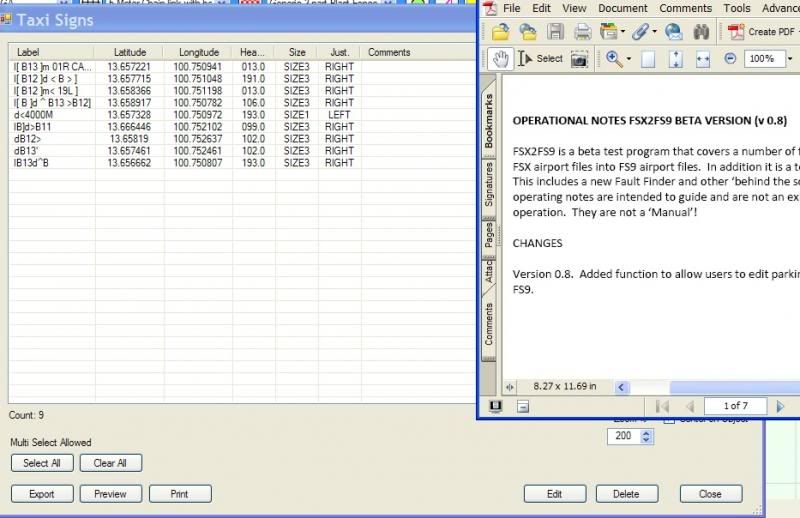The height and width of the screenshot is (518, 800).
Task: Activate the Select text tool
Action: click(x=541, y=59)
